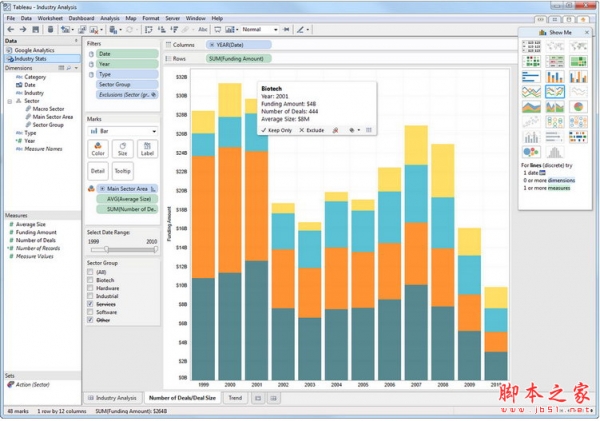Select the histogram chart in Show Me
Viewport: 600px width, 421px height.
point(555,152)
